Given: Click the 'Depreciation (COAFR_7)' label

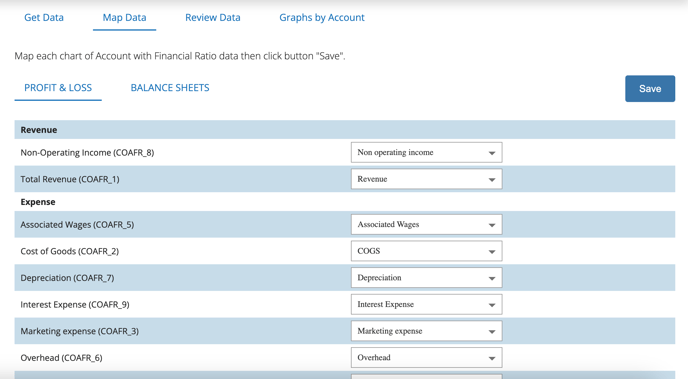Looking at the screenshot, I should pyautogui.click(x=67, y=278).
